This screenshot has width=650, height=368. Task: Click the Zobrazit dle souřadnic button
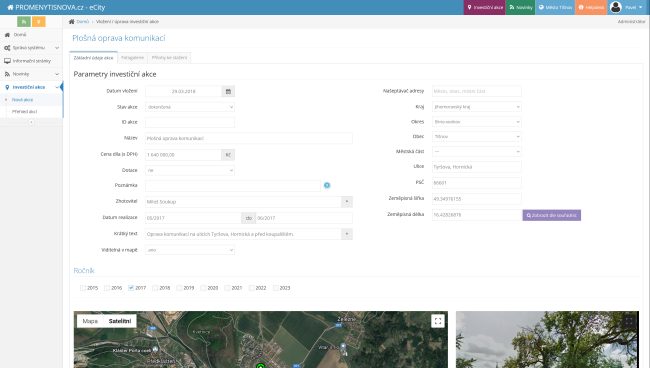552,215
